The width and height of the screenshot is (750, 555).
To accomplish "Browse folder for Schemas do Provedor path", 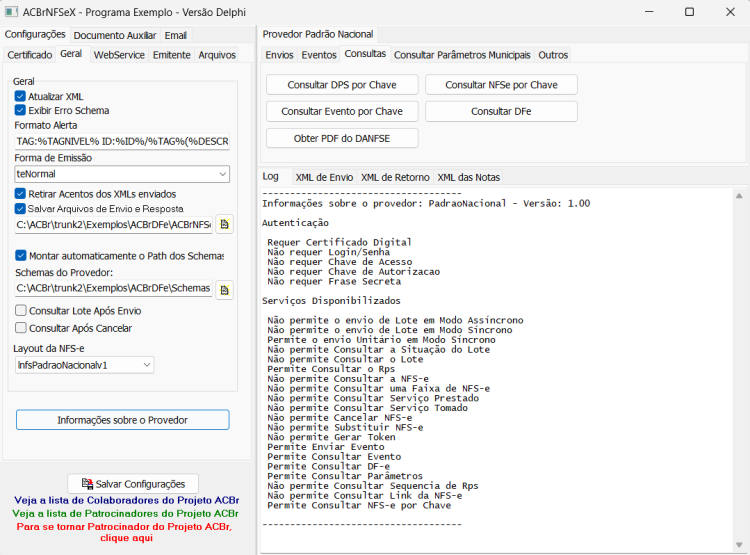I will [224, 289].
